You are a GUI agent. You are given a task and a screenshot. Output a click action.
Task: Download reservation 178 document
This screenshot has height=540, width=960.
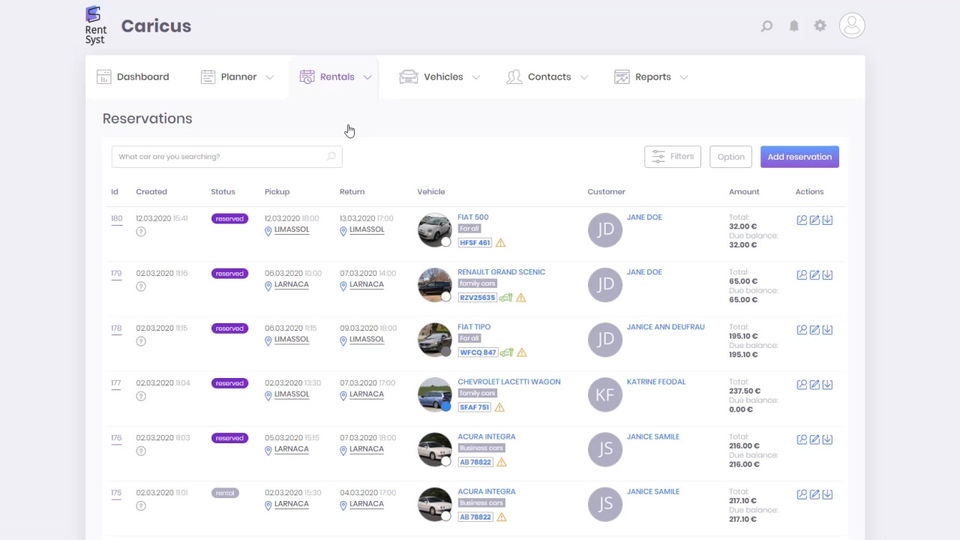coord(827,329)
